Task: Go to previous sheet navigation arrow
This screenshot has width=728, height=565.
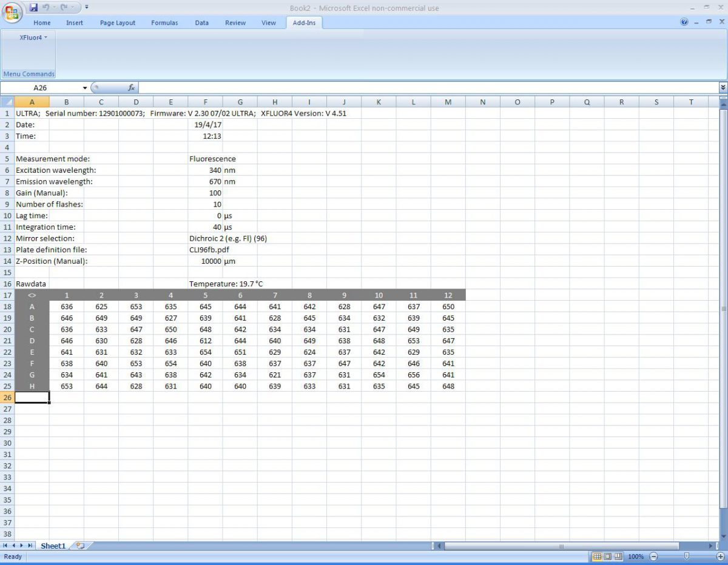Action: pyautogui.click(x=14, y=546)
